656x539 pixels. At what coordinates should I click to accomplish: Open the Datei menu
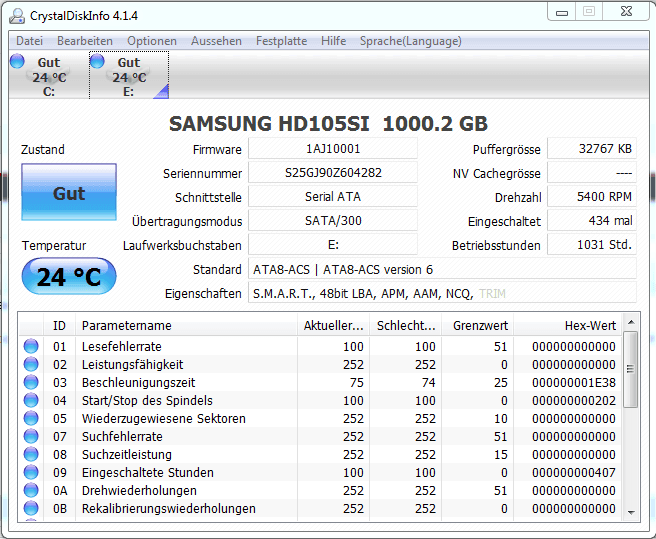29,41
